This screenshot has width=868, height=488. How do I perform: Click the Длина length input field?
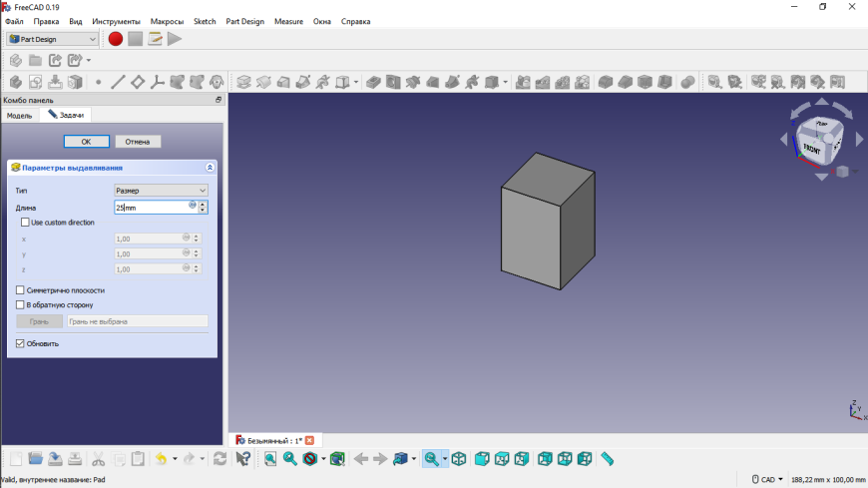click(x=150, y=208)
